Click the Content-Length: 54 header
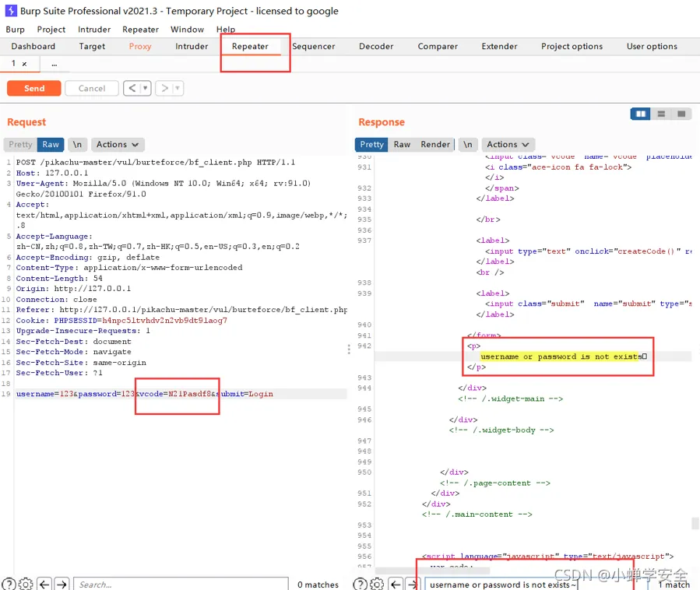Image resolution: width=700 pixels, height=590 pixels. [x=59, y=278]
